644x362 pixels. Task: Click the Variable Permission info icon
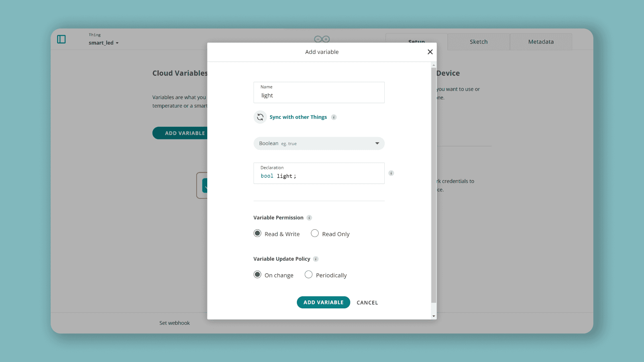tap(309, 218)
